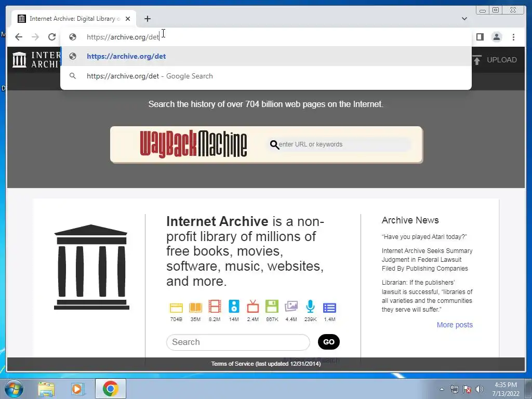Click the volume speaker tray icon
The width and height of the screenshot is (532, 399).
(480, 389)
